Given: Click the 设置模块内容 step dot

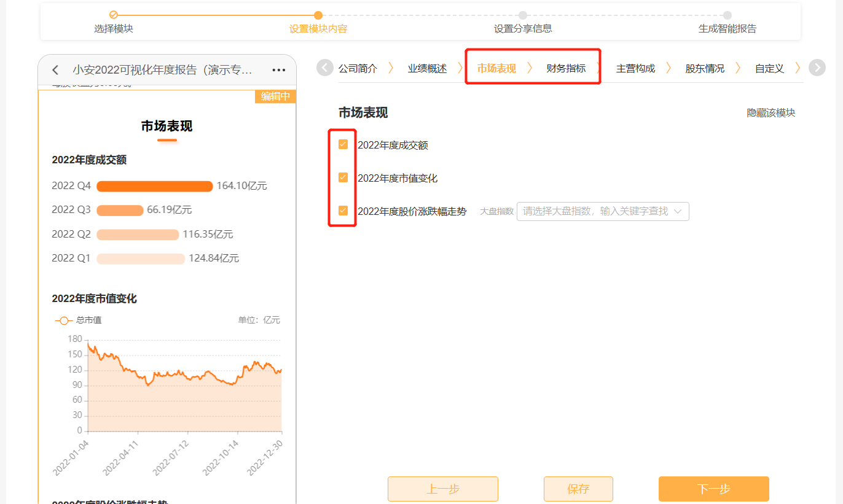Looking at the screenshot, I should pyautogui.click(x=318, y=15).
